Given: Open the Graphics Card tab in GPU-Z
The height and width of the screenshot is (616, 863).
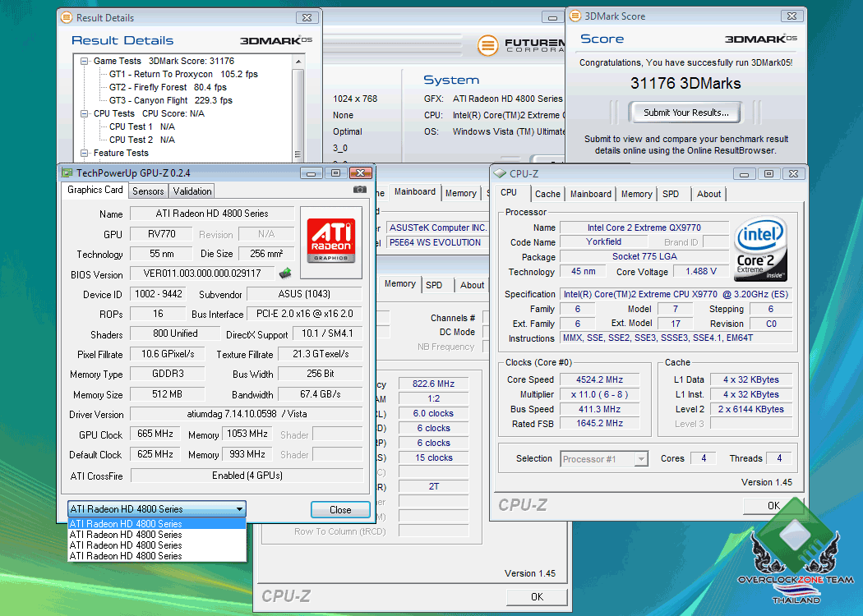Looking at the screenshot, I should (x=95, y=190).
